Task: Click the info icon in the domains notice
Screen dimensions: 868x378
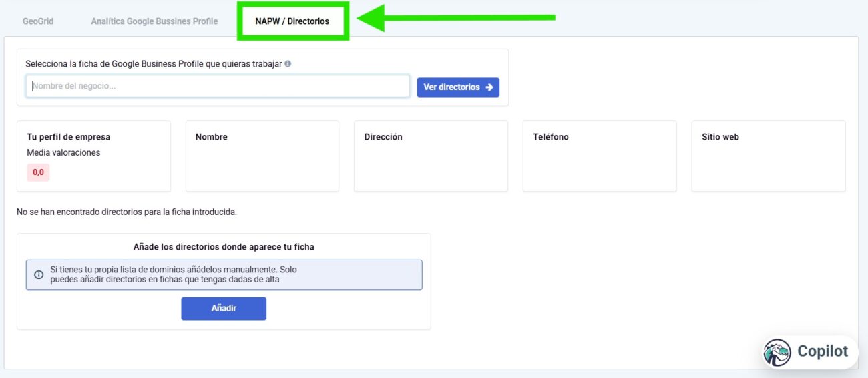Action: (38, 274)
